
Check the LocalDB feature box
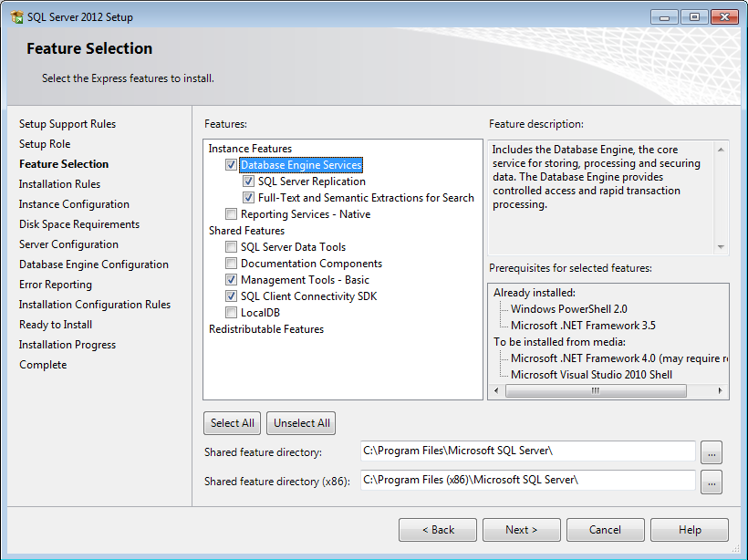(x=231, y=313)
